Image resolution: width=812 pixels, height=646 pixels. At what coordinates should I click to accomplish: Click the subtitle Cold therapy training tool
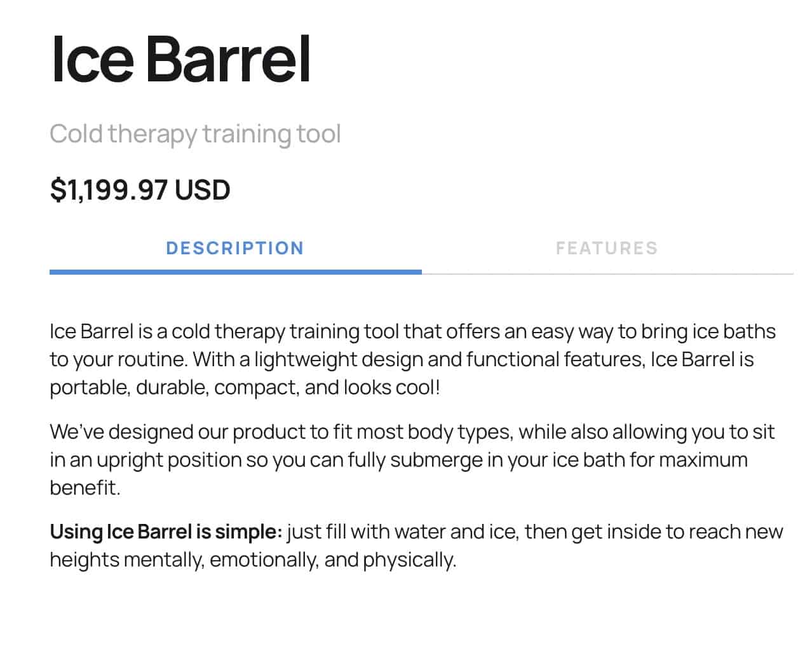(x=196, y=133)
